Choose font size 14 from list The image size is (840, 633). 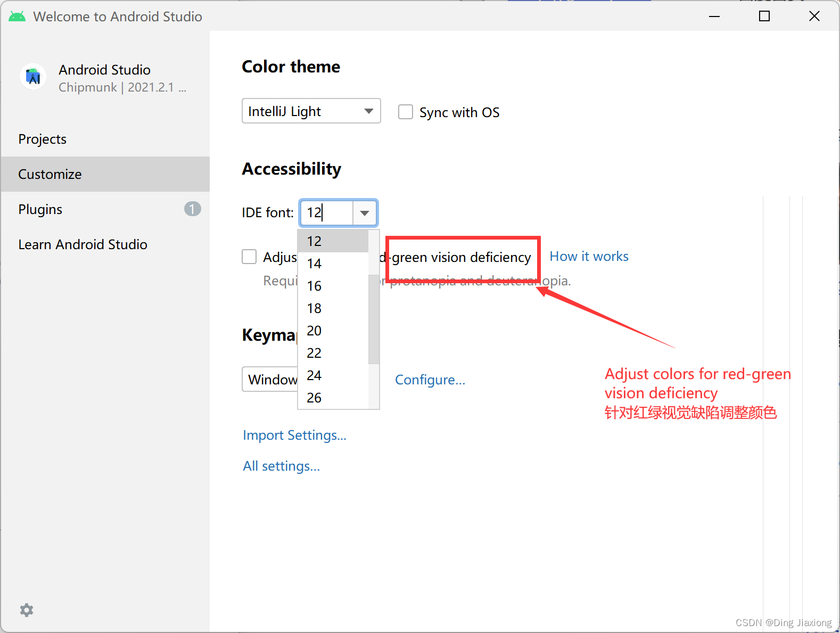tap(333, 264)
